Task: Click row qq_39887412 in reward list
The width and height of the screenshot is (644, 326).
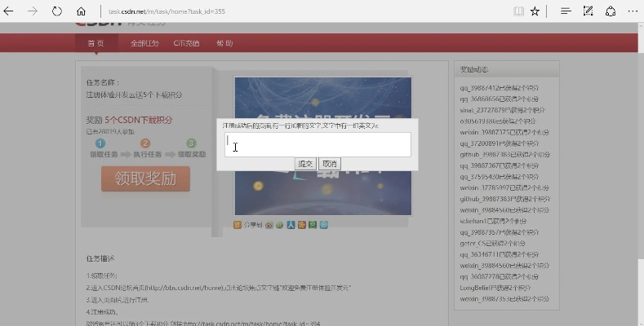Action: [x=499, y=88]
